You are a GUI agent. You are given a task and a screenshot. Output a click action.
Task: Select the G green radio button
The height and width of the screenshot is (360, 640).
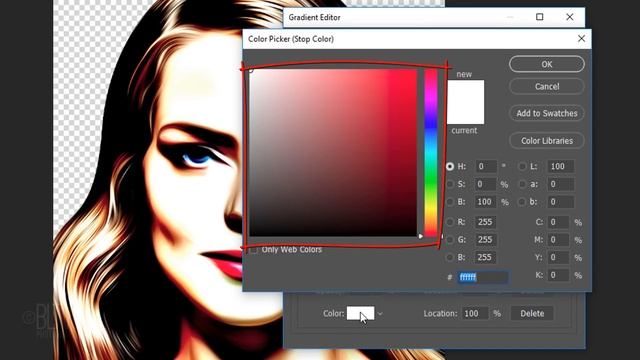[x=450, y=240]
